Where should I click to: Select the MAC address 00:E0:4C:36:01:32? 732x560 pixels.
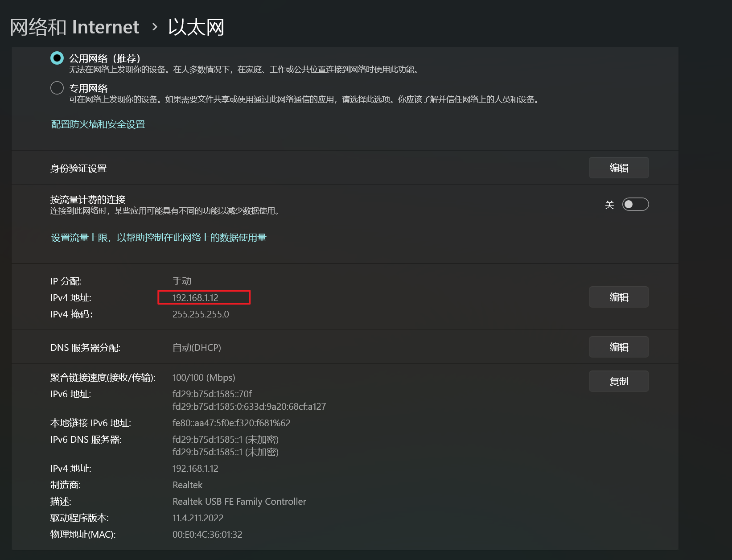207,534
